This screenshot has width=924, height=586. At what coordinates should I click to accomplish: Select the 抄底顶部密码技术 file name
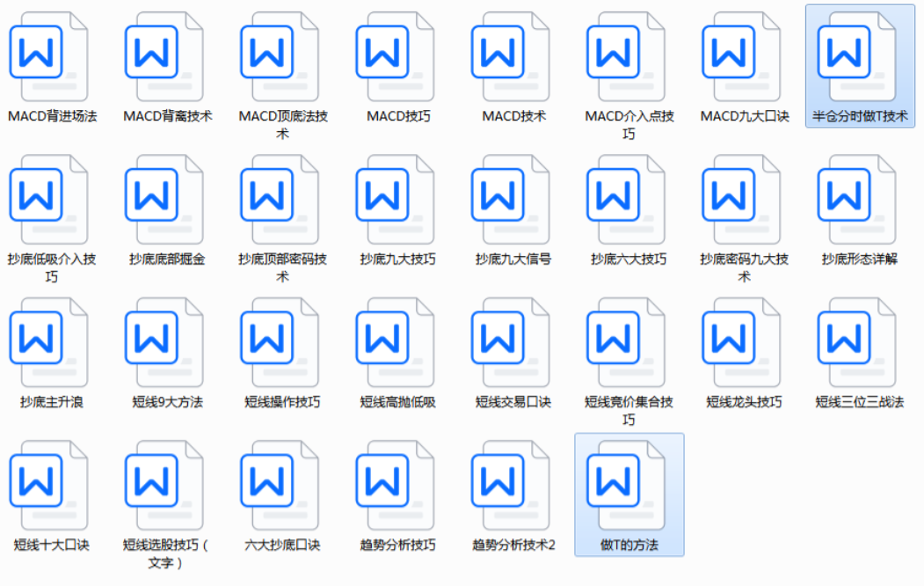(x=283, y=267)
